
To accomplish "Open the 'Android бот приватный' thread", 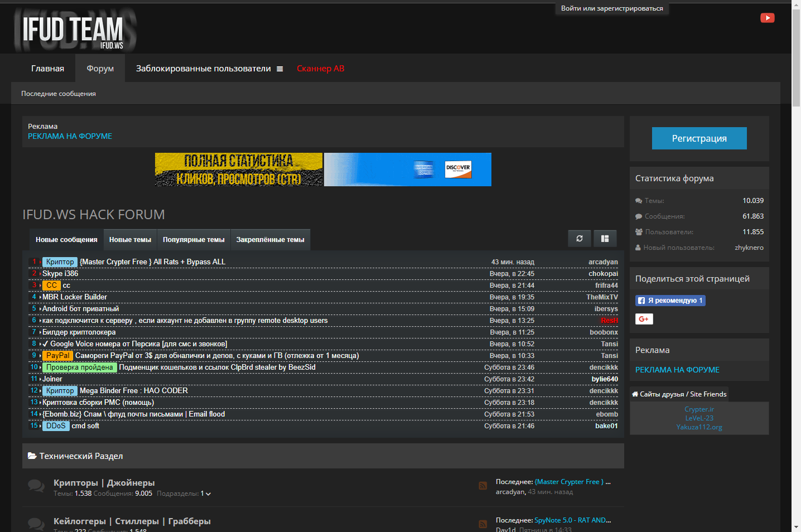I will pyautogui.click(x=81, y=309).
